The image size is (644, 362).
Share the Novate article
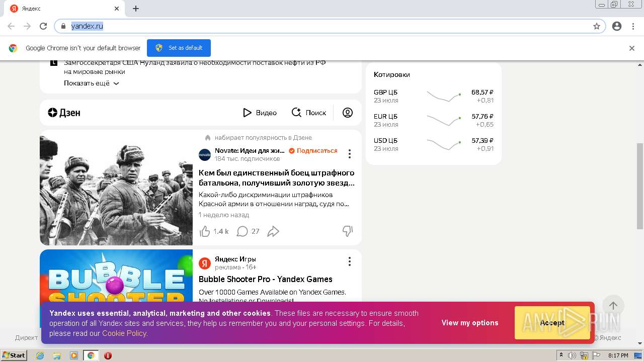pos(273,231)
